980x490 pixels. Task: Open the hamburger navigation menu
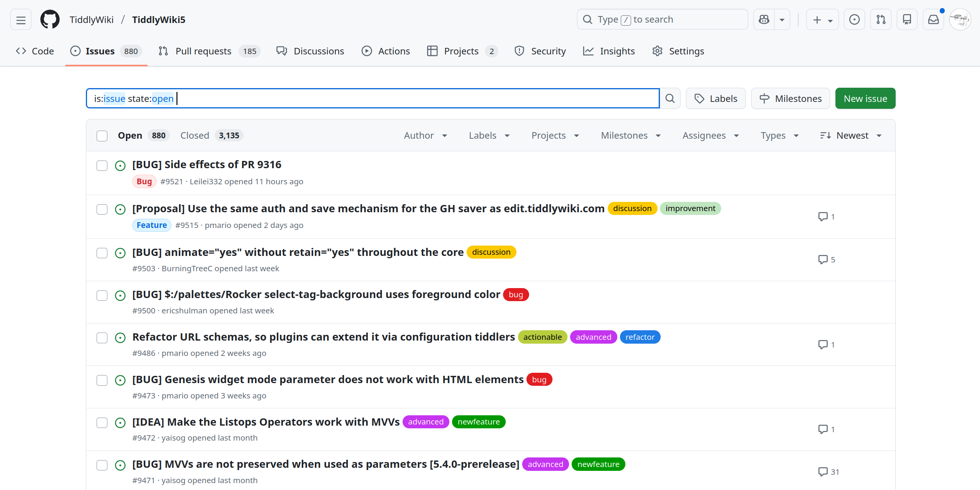click(x=21, y=20)
